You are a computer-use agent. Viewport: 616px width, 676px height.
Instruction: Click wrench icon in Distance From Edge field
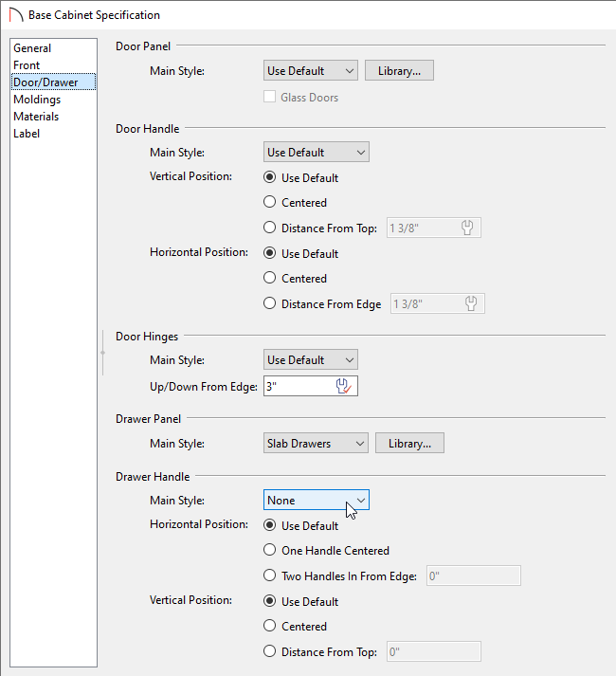[x=471, y=303]
